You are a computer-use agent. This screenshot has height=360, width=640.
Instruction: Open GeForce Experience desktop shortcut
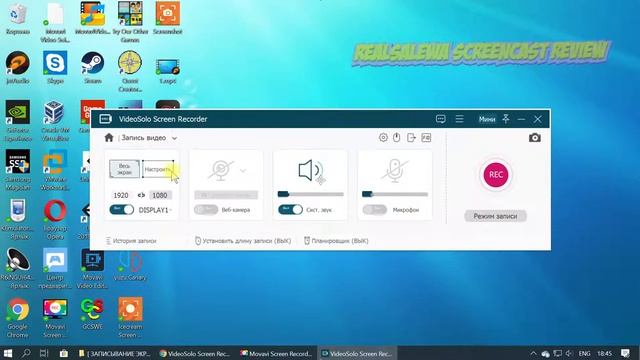(x=18, y=121)
